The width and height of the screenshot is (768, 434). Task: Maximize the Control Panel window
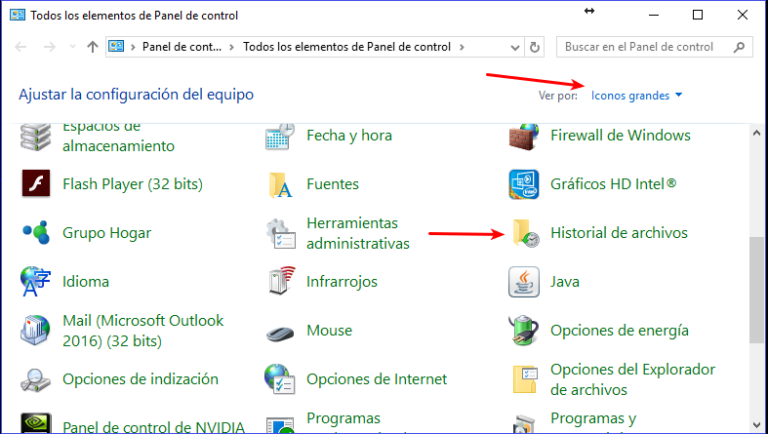pyautogui.click(x=697, y=15)
